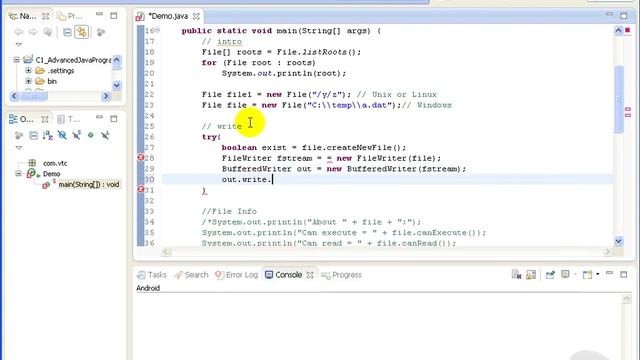
Task: Open the Outline view menu triangle
Action: point(19,147)
